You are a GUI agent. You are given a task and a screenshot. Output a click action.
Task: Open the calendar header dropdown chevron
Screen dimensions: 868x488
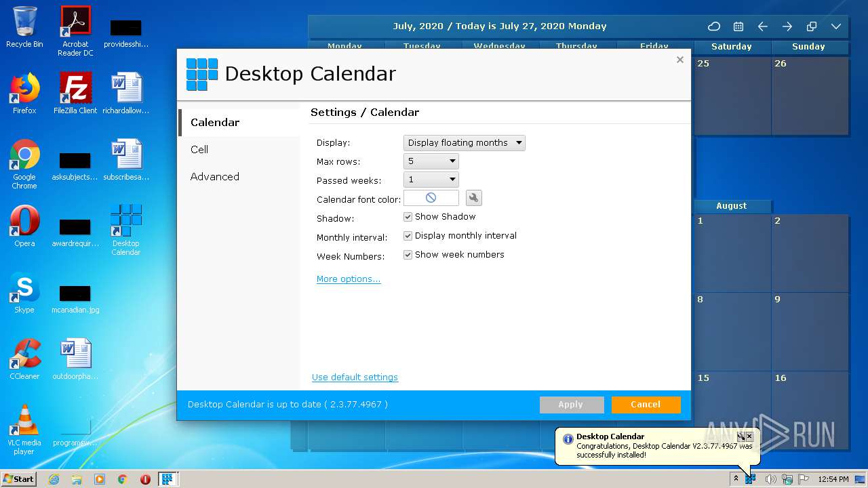pos(836,26)
